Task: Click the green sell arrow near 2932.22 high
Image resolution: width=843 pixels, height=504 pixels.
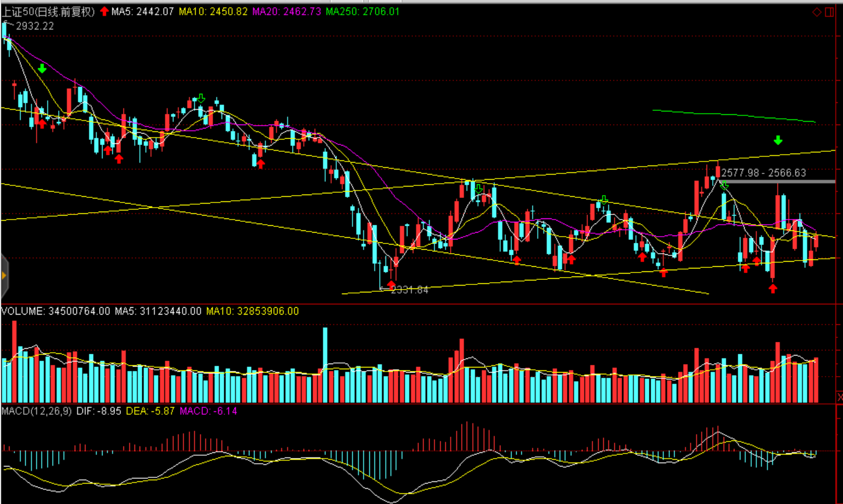Action: 42,69
